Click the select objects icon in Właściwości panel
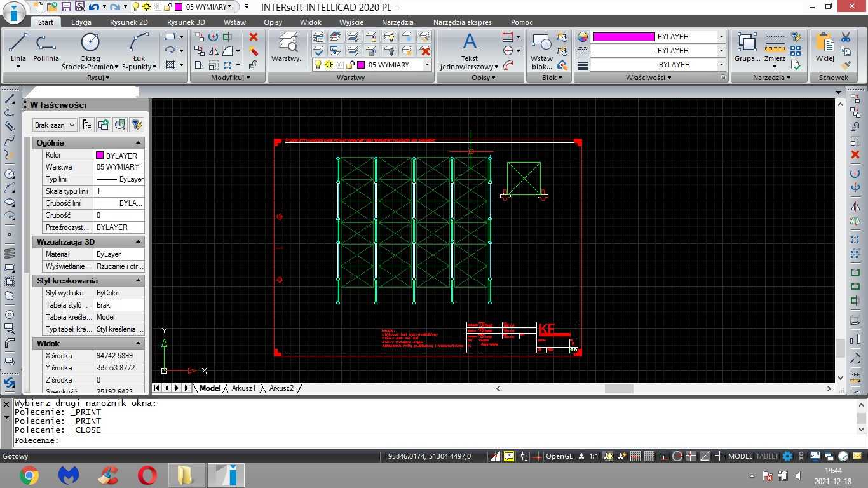The height and width of the screenshot is (488, 868). tap(119, 125)
